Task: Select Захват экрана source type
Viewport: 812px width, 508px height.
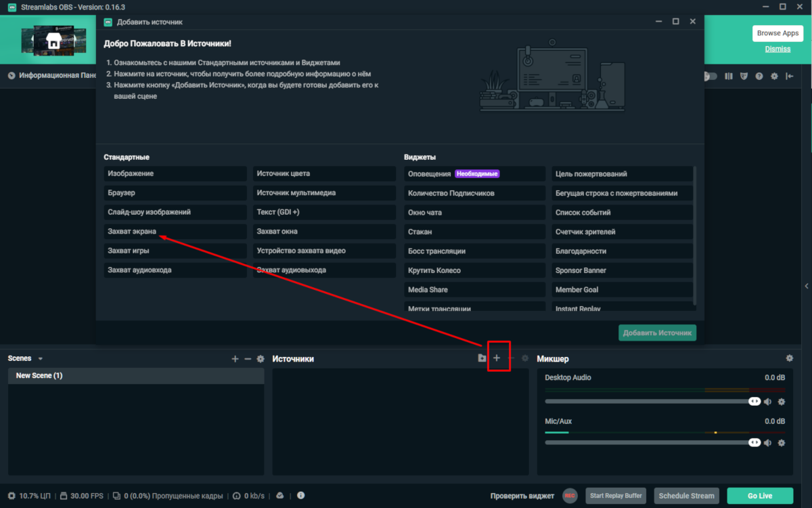Action: (175, 232)
